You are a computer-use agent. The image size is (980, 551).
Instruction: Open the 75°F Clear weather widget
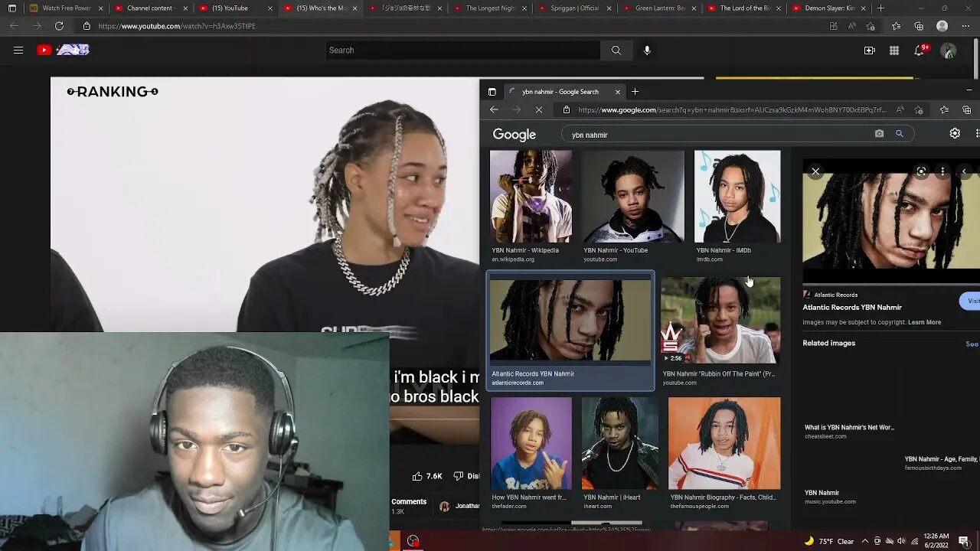click(828, 541)
